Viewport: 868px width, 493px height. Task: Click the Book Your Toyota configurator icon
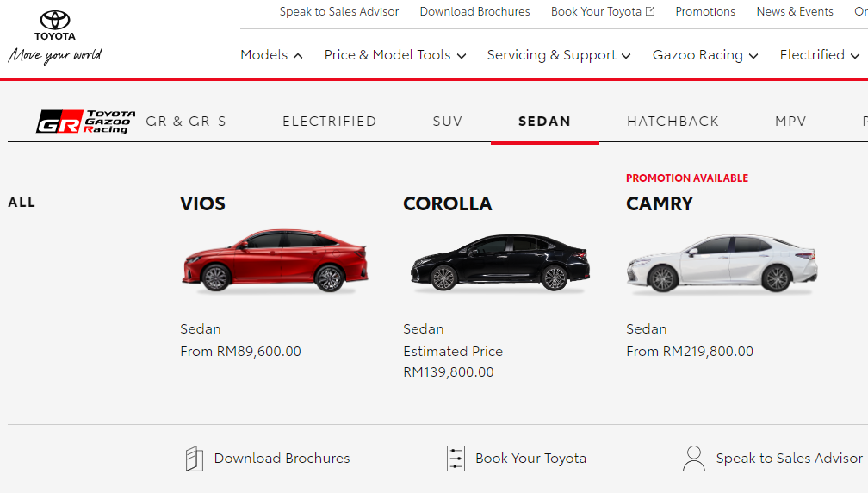pos(456,459)
